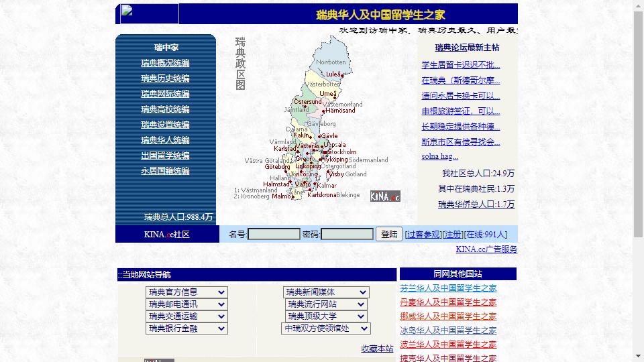The height and width of the screenshot is (362, 644).
Task: Open forum post 学生居留卡迟迟不批...
Action: point(460,65)
